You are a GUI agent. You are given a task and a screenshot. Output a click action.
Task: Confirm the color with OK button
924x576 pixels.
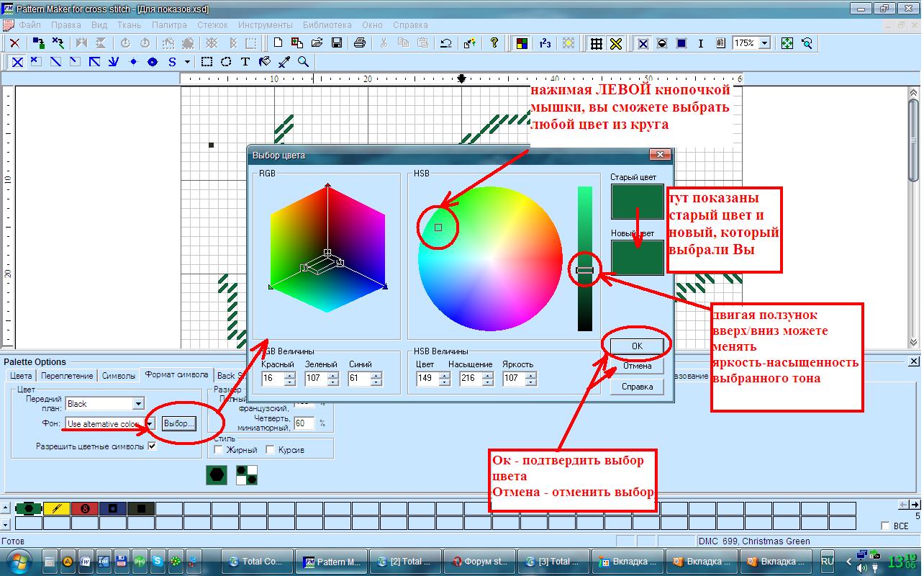tap(637, 346)
